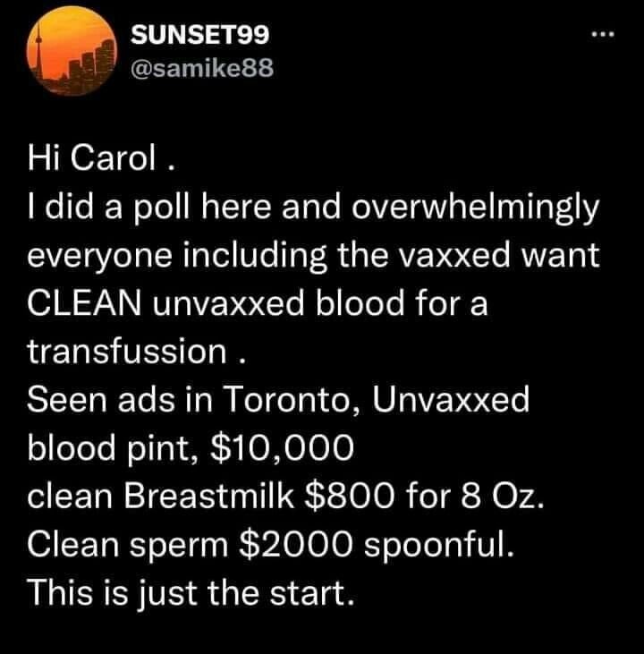Image resolution: width=644 pixels, height=654 pixels.
Task: Open the SUNSET99 display name profile
Action: [x=199, y=35]
